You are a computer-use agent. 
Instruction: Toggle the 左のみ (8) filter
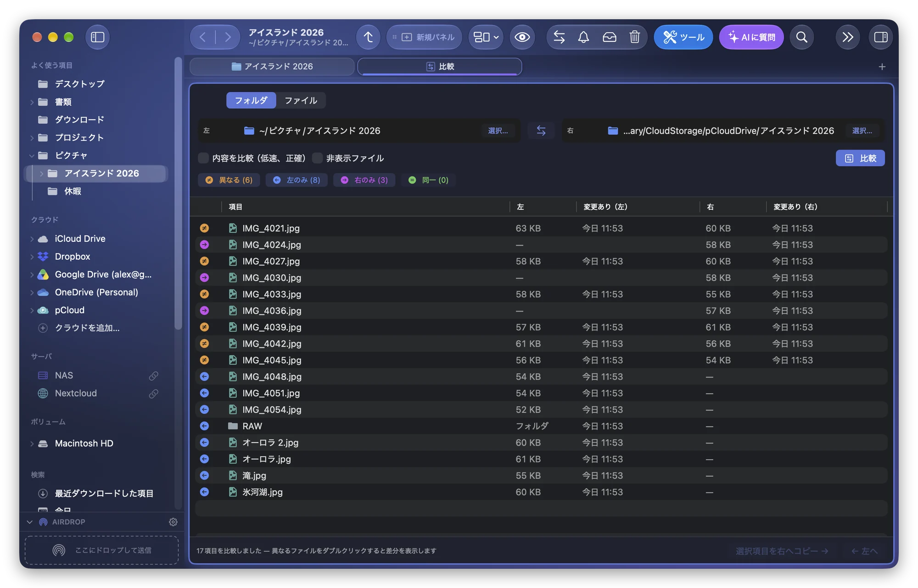point(297,180)
